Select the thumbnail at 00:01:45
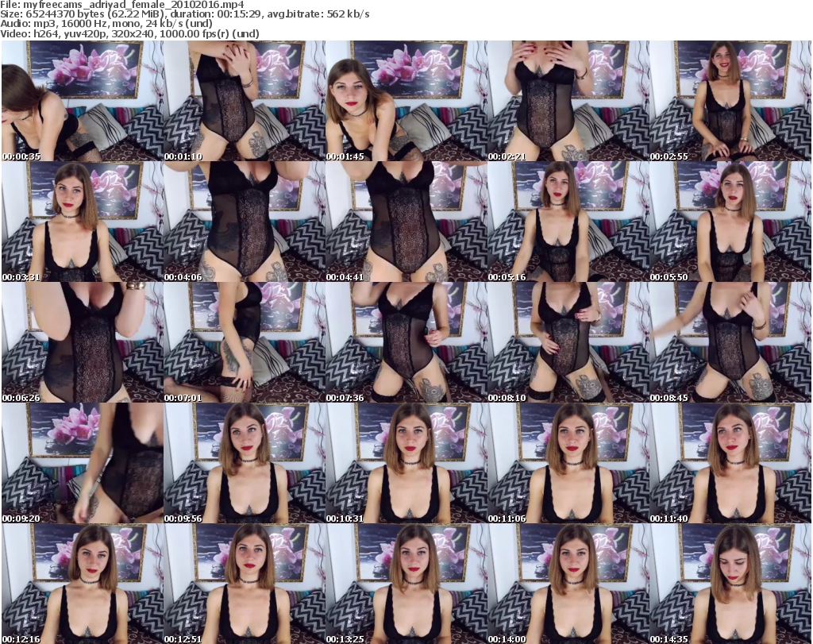Screen dimensions: 813x644 (x=406, y=101)
